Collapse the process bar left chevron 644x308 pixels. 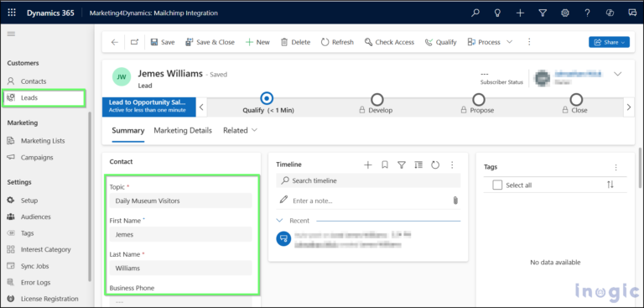[201, 107]
